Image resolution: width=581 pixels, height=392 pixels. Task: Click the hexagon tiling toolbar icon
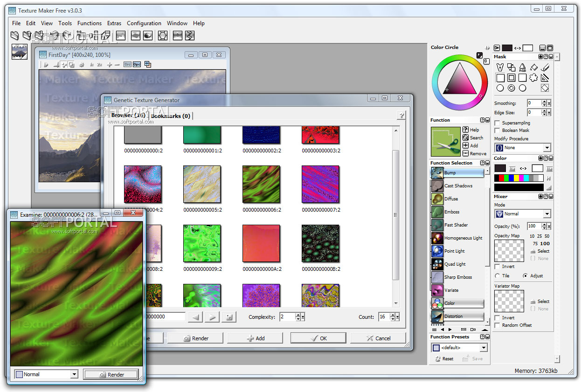(x=162, y=35)
